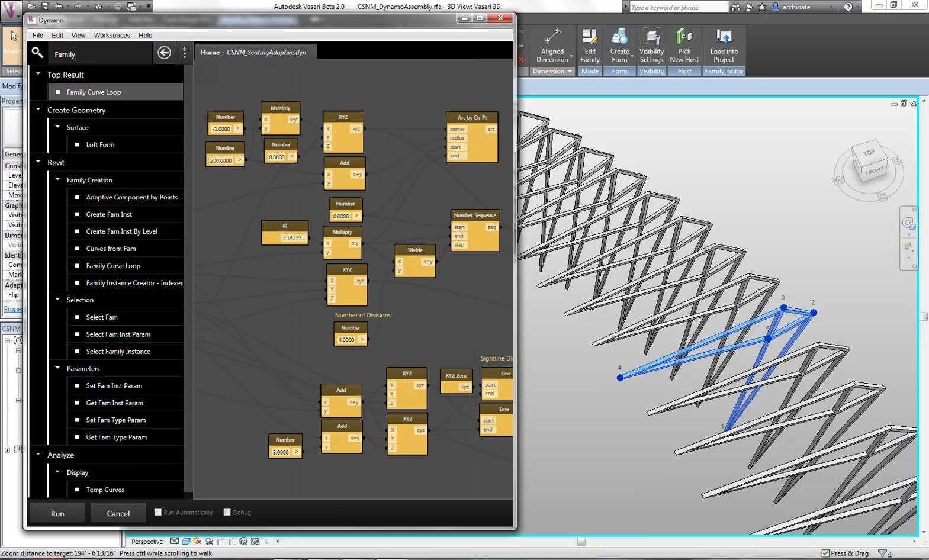This screenshot has width=929, height=560.
Task: Click the Switch Windows icon in the quick access toolbar
Action: pos(131,7)
